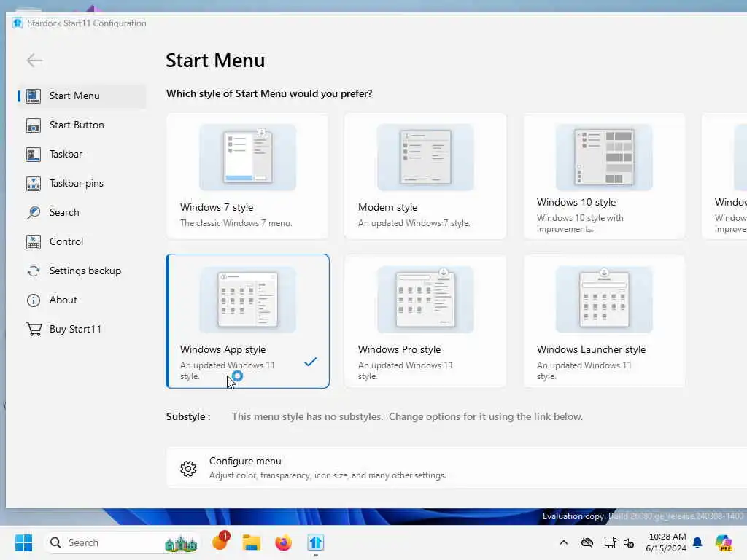
Task: Click the Modern style preview thumbnail
Action: click(425, 157)
